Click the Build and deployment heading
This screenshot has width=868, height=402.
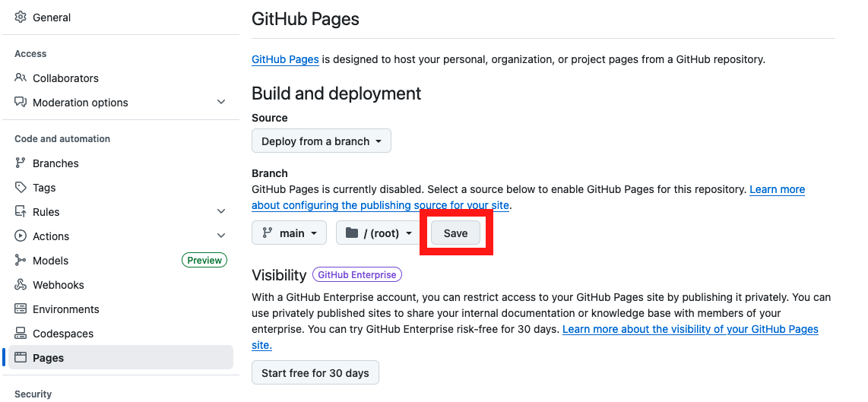(x=337, y=93)
